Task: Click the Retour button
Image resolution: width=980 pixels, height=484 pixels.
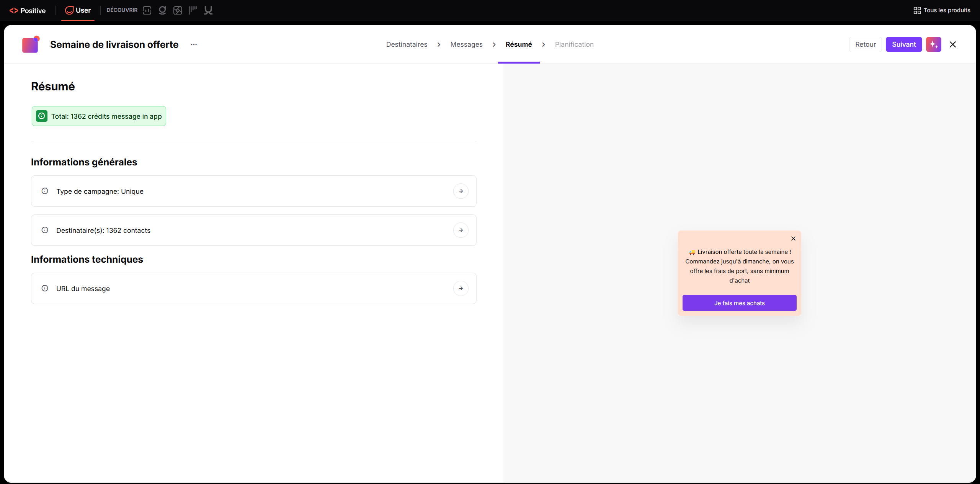Action: 866,44
